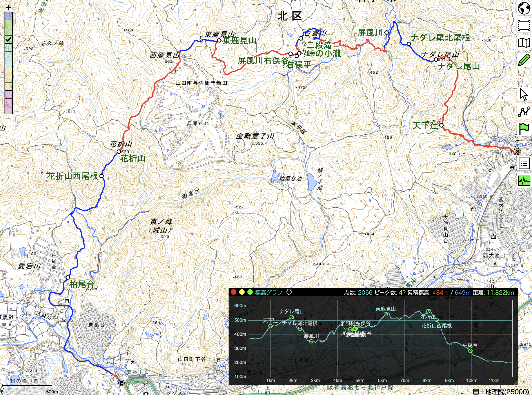Click the green flag waypoint tool
This screenshot has width=532, height=395.
[524, 129]
